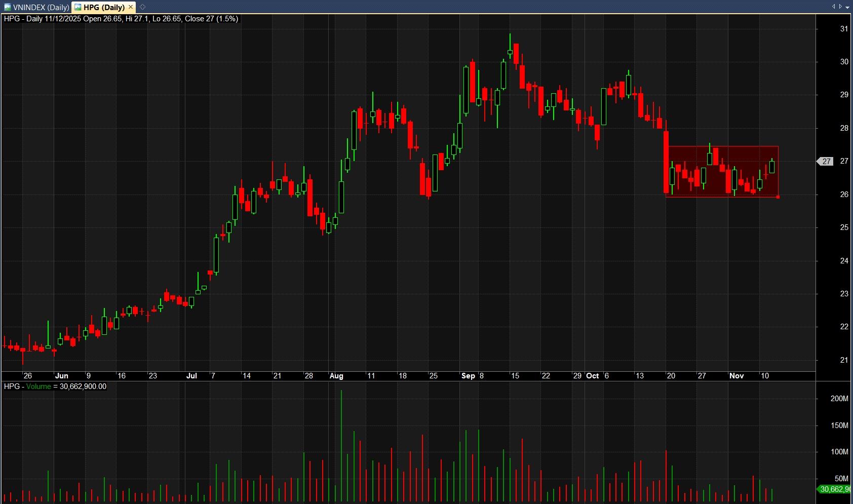Click the 30 price level on the axis
Screen dimensions: 853x504
tap(844, 62)
